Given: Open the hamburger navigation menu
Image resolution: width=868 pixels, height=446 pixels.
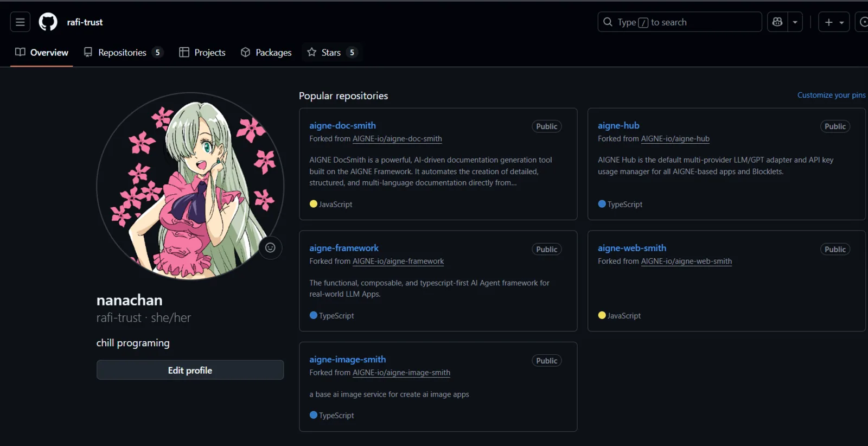Looking at the screenshot, I should click(x=20, y=22).
